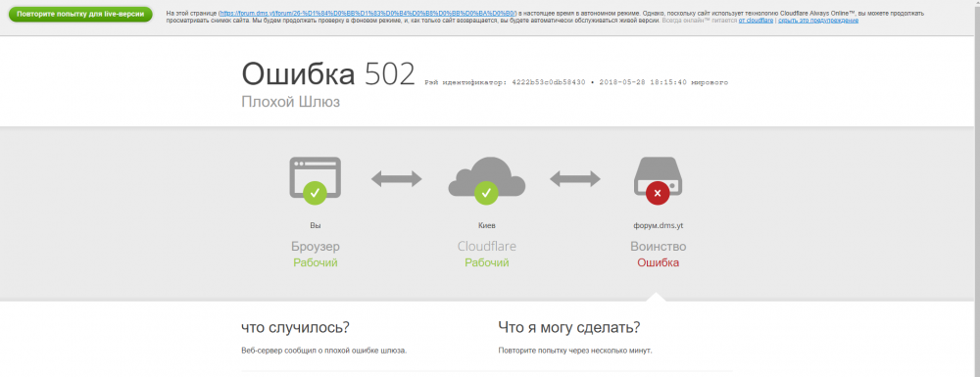The image size is (980, 377).
Task: Click 'Рабочий' status under Броузер
Action: point(315,262)
